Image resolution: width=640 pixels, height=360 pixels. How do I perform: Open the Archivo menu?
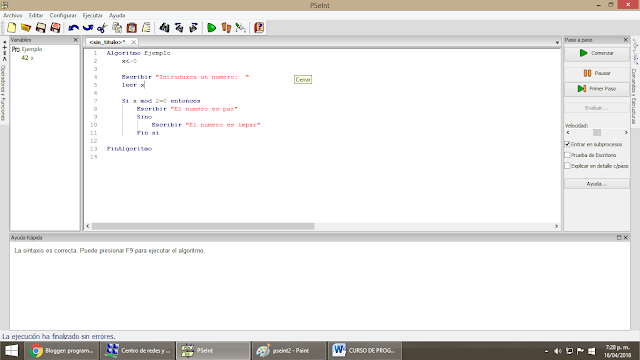13,15
